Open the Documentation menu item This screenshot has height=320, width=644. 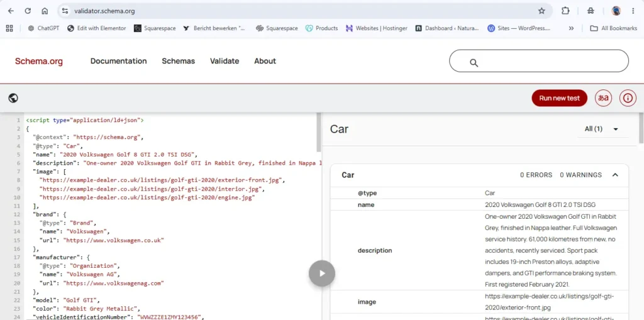pos(119,61)
